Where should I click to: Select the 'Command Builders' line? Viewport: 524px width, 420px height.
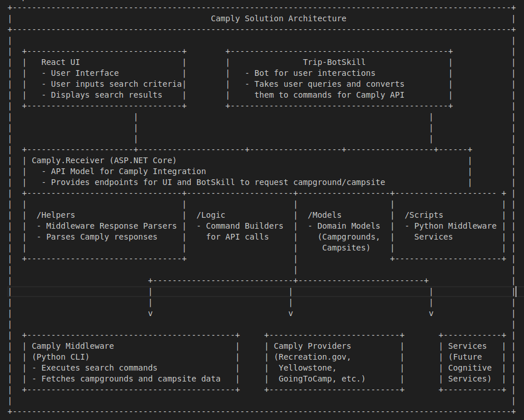tap(245, 226)
